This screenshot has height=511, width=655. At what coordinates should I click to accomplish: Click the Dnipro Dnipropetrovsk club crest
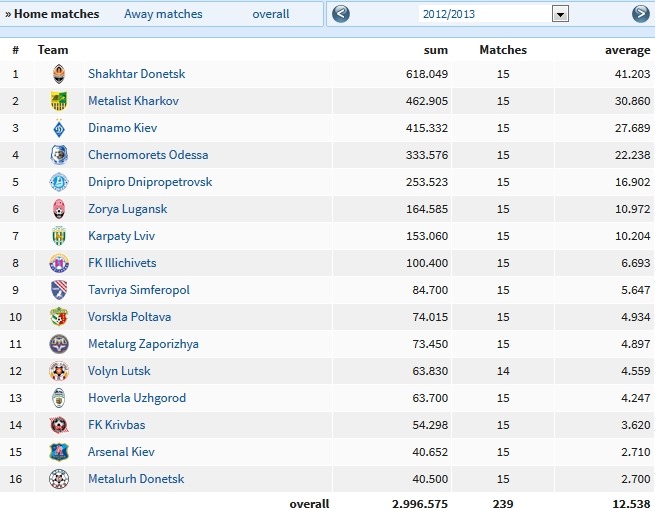59,182
